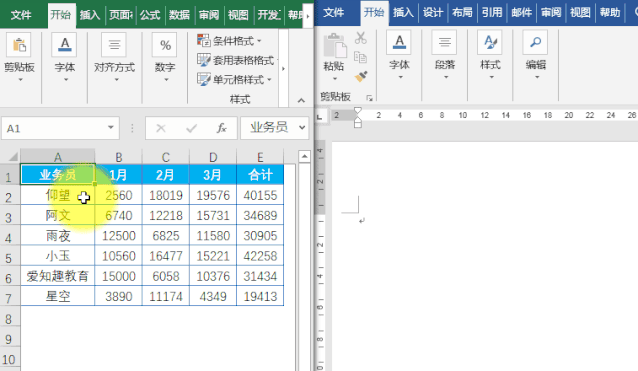Click the insert function fx button
This screenshot has width=638, height=371.
pyautogui.click(x=221, y=129)
